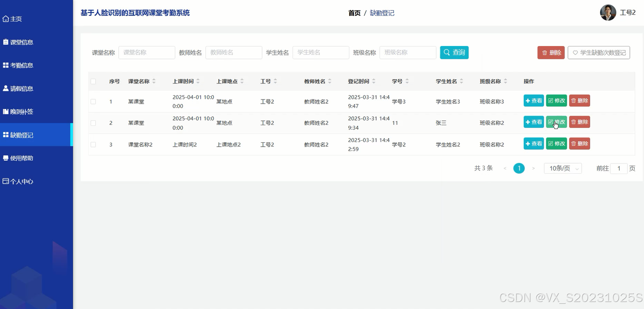The height and width of the screenshot is (309, 644).
Task: Click the 课堂名称2 cell
Action: [140, 144]
